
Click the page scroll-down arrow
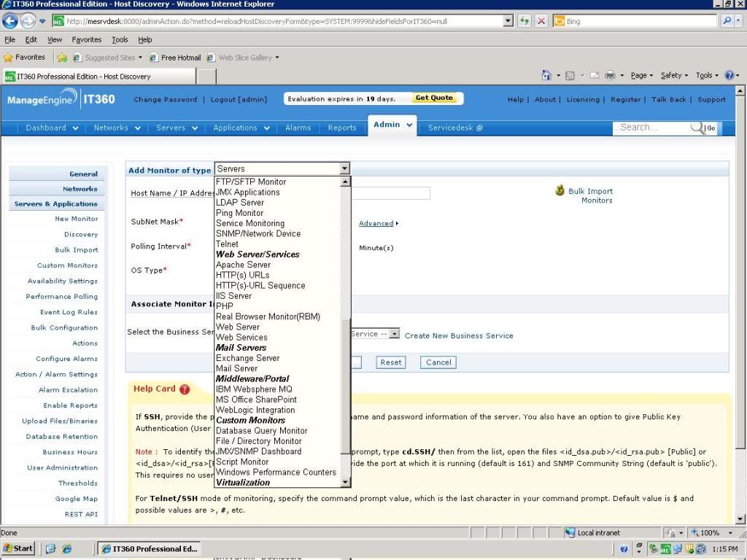click(x=740, y=519)
